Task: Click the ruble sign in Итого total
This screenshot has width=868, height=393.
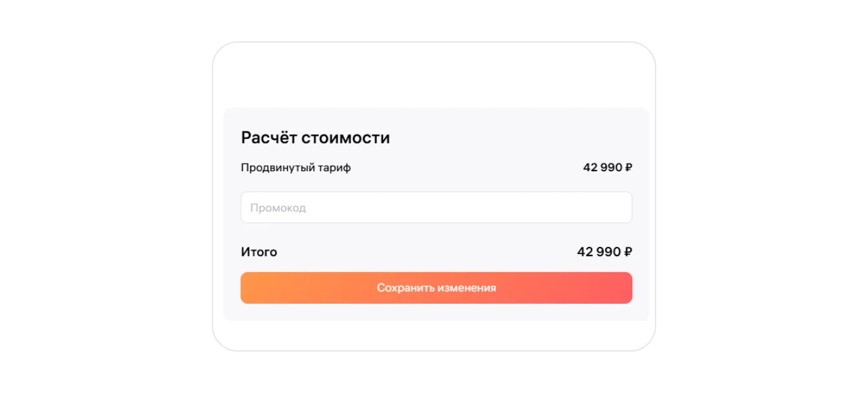Action: click(x=628, y=252)
